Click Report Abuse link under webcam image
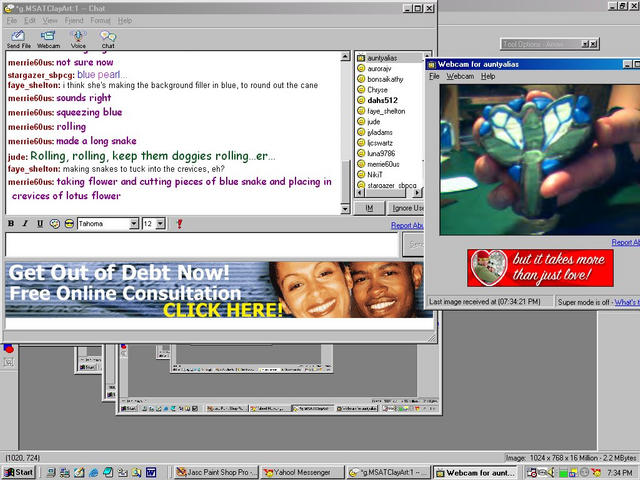Viewport: 640px width, 480px height. click(625, 242)
